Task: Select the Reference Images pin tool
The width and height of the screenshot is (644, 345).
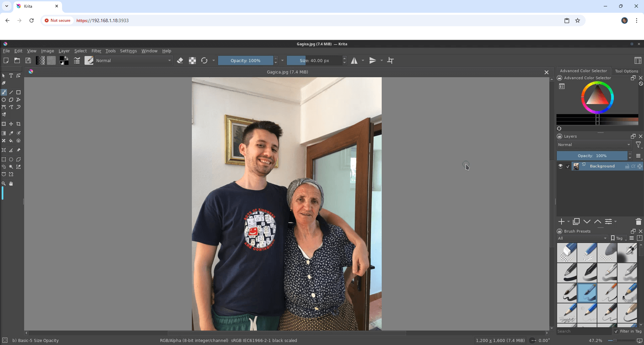Action: point(18,150)
